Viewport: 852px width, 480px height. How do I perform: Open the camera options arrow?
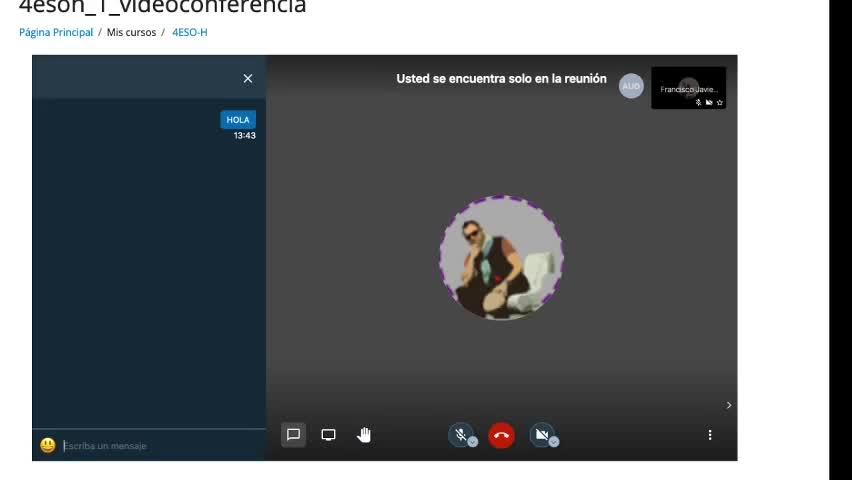tap(554, 442)
